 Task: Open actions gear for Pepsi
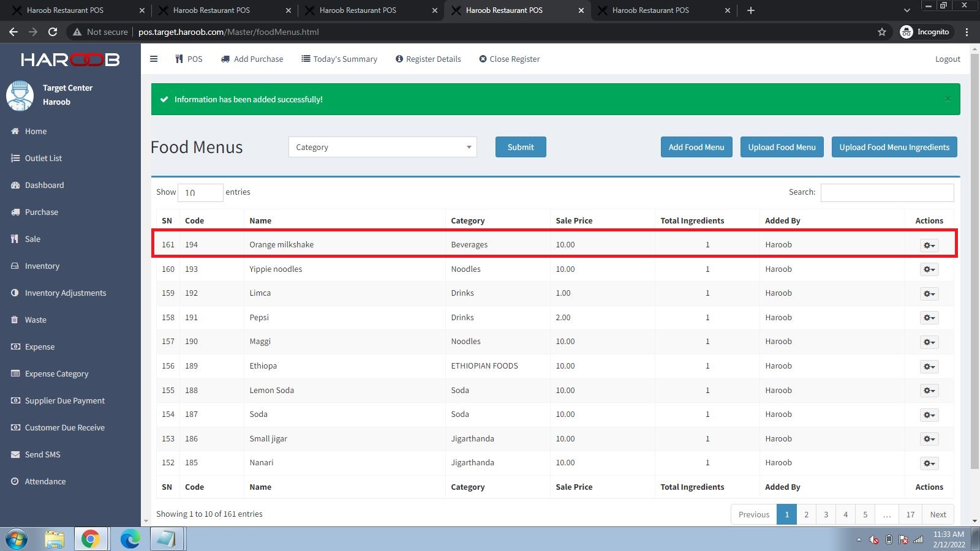tap(929, 318)
